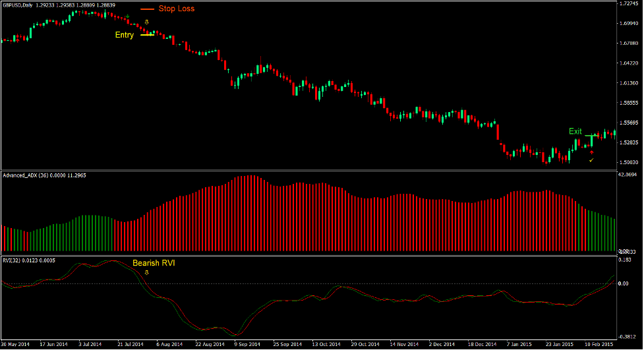Click the 21 Jul 2014 date label
This screenshot has width=644, height=350.
pyautogui.click(x=131, y=344)
